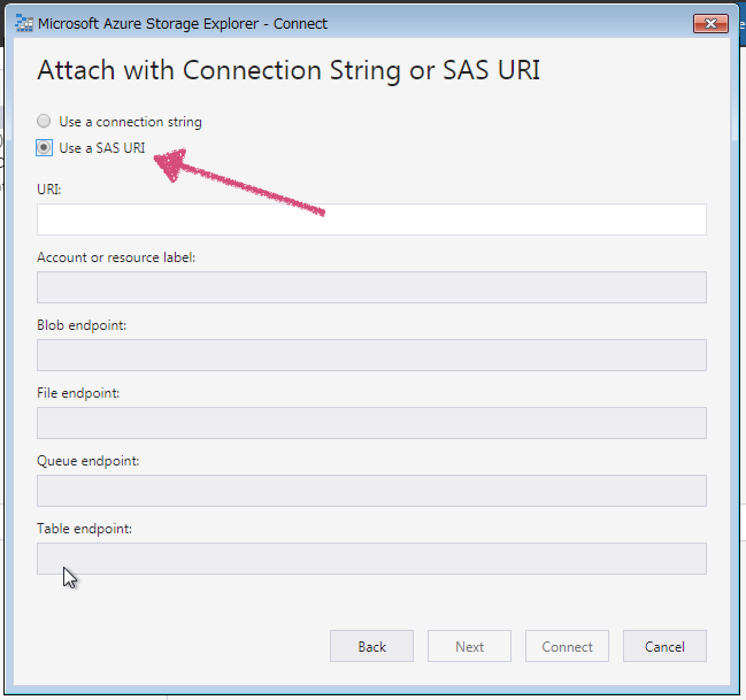Viewport: 746px width, 700px height.
Task: Click the Next button
Action: tap(470, 646)
